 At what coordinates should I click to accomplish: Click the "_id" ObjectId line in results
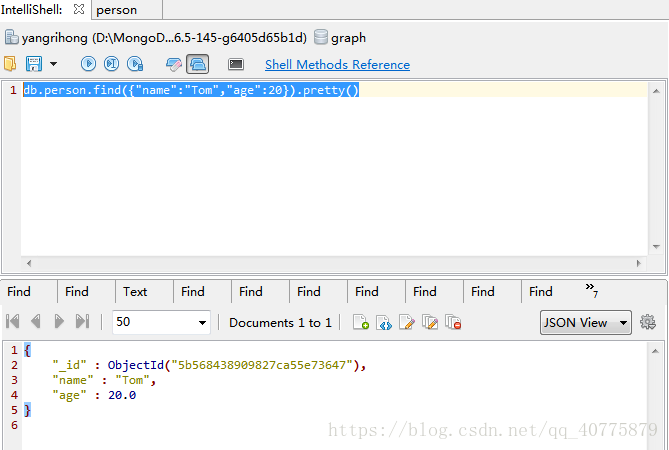click(209, 365)
